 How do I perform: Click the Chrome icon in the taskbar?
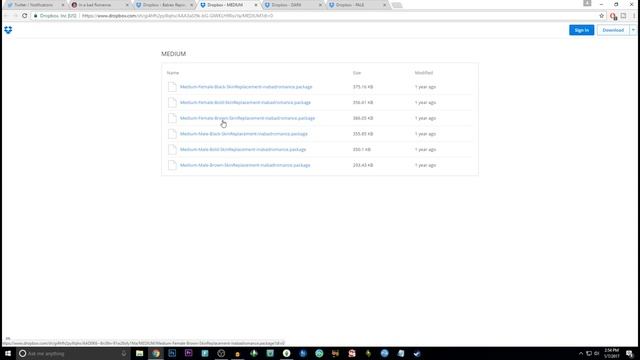pyautogui.click(x=156, y=353)
